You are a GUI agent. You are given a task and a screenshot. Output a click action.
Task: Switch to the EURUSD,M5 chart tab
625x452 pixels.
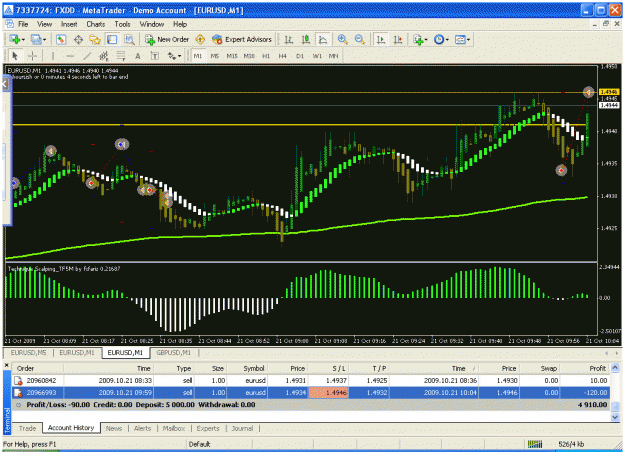pyautogui.click(x=28, y=353)
